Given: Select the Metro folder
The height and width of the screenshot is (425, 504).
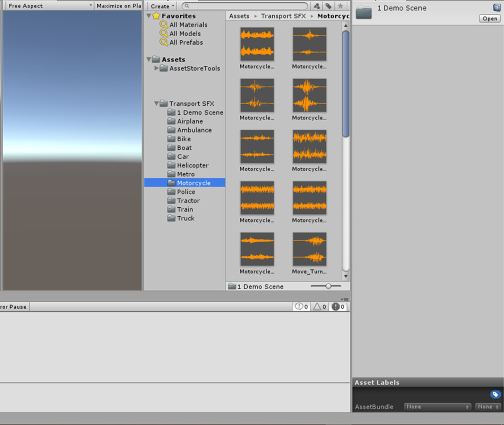Looking at the screenshot, I should (181, 174).
